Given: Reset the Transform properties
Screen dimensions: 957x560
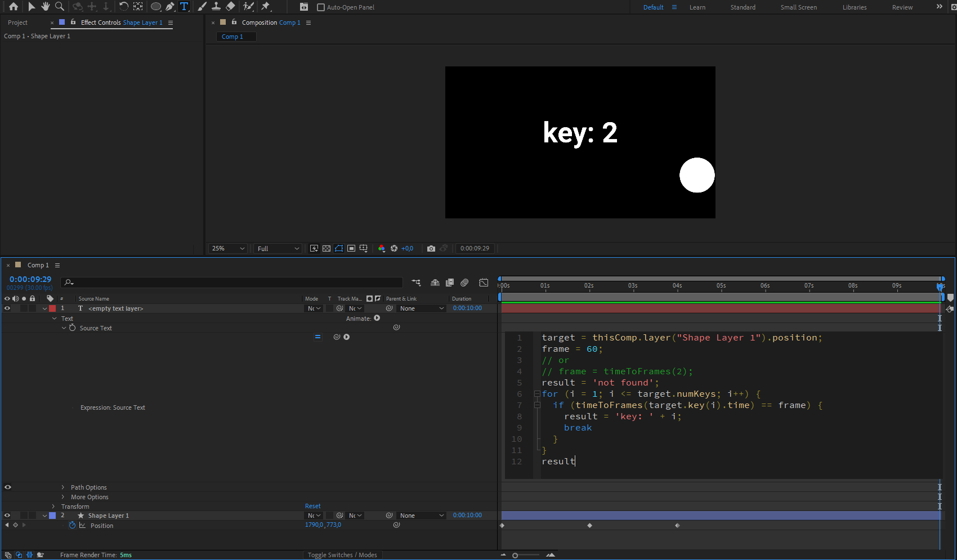Looking at the screenshot, I should click(x=312, y=506).
